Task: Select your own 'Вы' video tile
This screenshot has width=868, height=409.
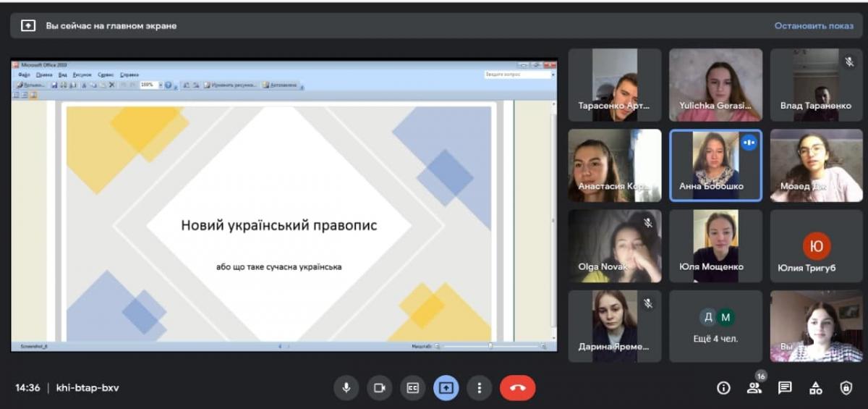Action: tap(817, 326)
